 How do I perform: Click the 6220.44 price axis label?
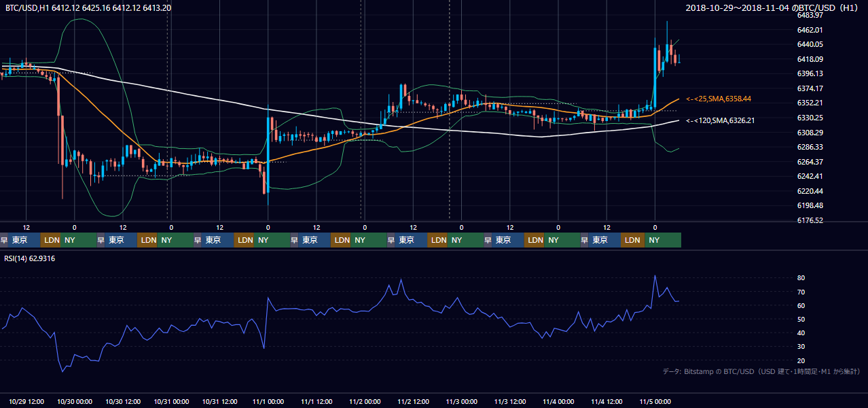810,191
